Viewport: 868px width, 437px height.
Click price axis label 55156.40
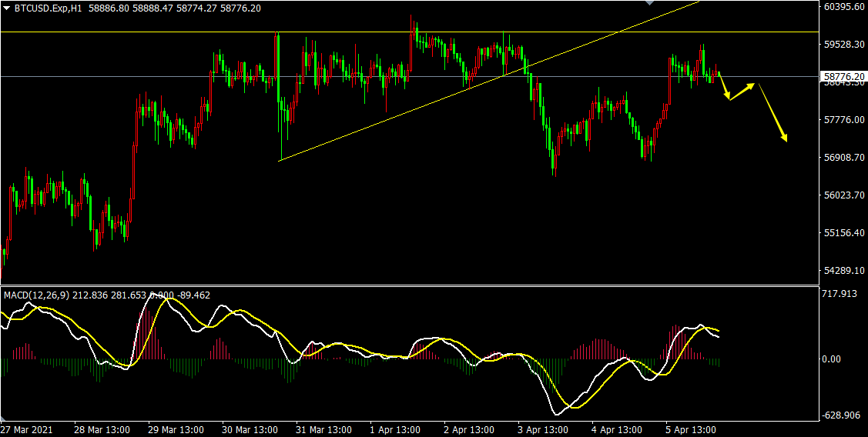coord(844,233)
